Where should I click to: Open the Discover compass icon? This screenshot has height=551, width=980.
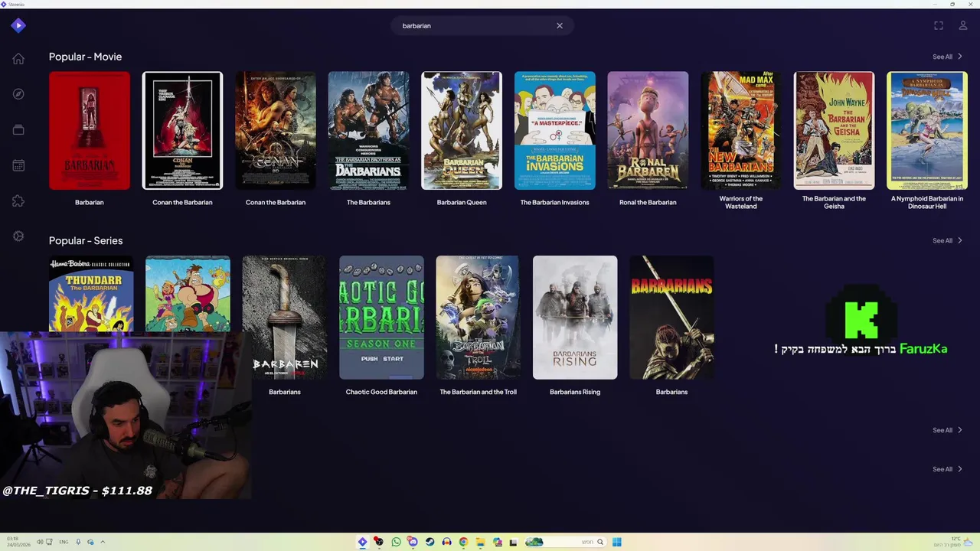click(x=18, y=94)
